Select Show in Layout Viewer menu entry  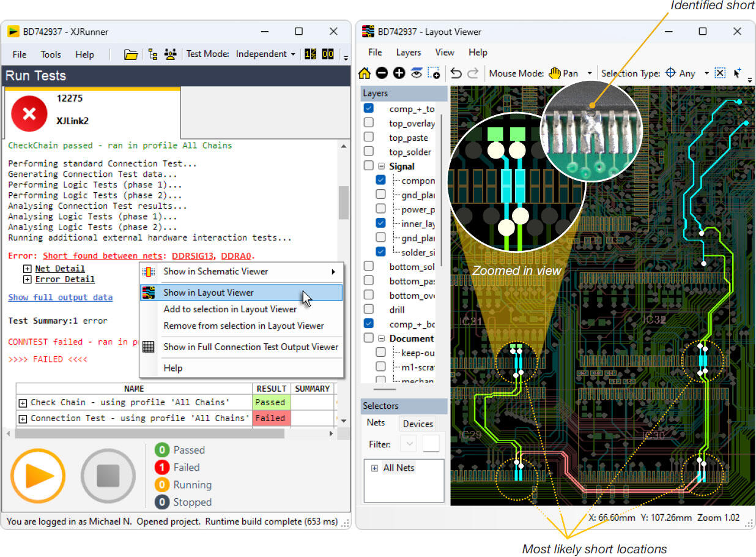pyautogui.click(x=208, y=293)
